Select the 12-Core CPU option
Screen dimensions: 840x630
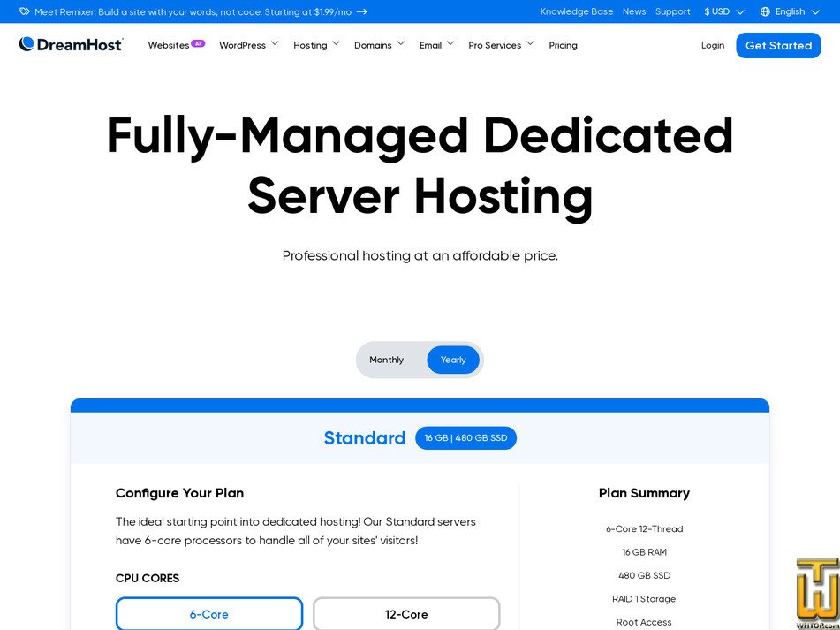click(x=406, y=614)
